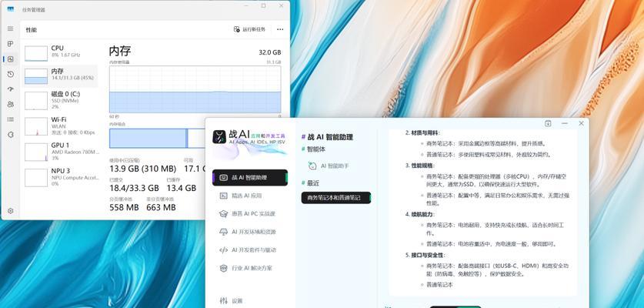
Task: Select the AI 智能助手 agent
Action: tap(329, 166)
